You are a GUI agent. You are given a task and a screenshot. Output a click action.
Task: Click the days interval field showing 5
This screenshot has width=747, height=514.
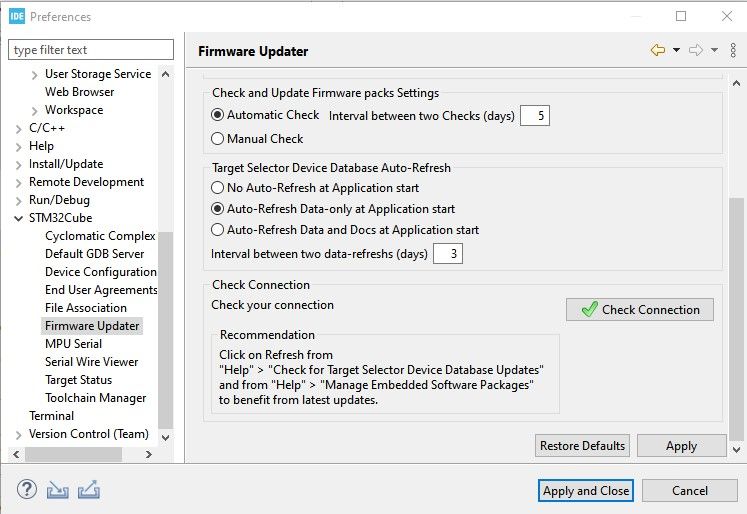pos(535,116)
